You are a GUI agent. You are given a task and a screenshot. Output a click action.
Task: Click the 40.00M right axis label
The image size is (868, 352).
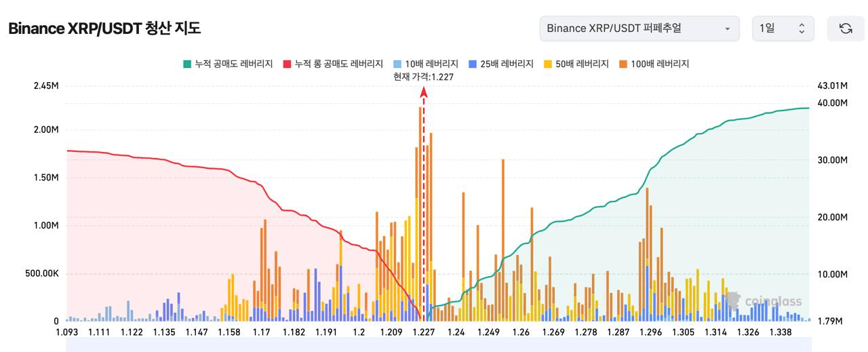click(833, 102)
